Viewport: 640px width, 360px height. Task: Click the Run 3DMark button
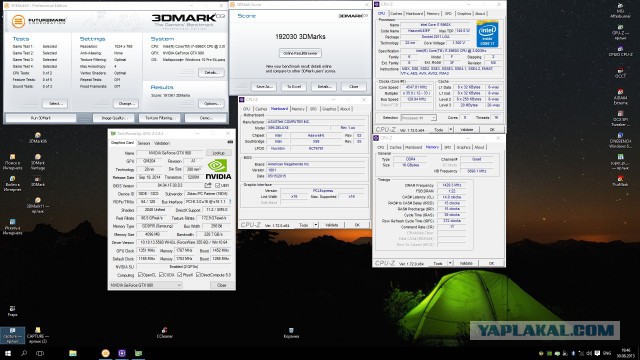[x=41, y=118]
